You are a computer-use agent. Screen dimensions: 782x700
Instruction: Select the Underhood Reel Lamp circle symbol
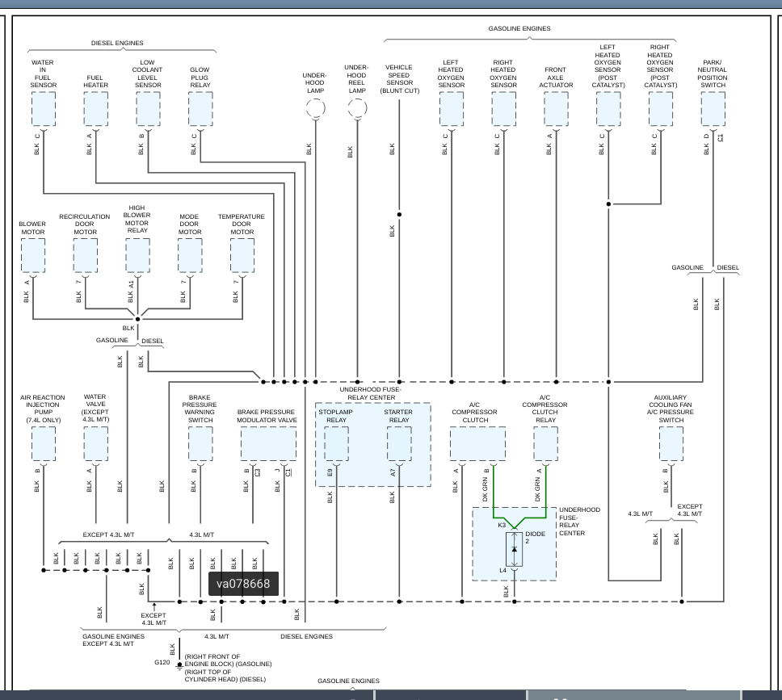(x=357, y=107)
